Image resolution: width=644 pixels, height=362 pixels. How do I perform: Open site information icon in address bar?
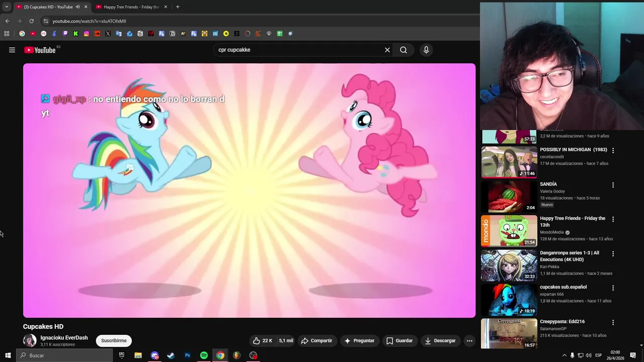tap(46, 21)
